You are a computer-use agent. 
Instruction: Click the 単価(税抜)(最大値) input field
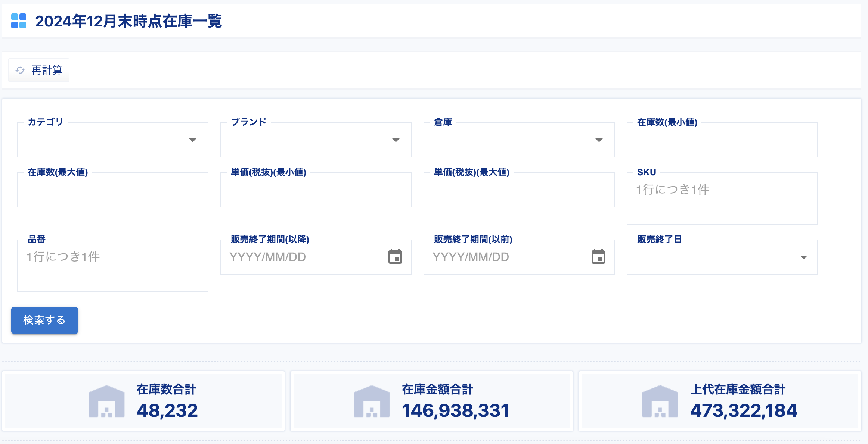(519, 190)
